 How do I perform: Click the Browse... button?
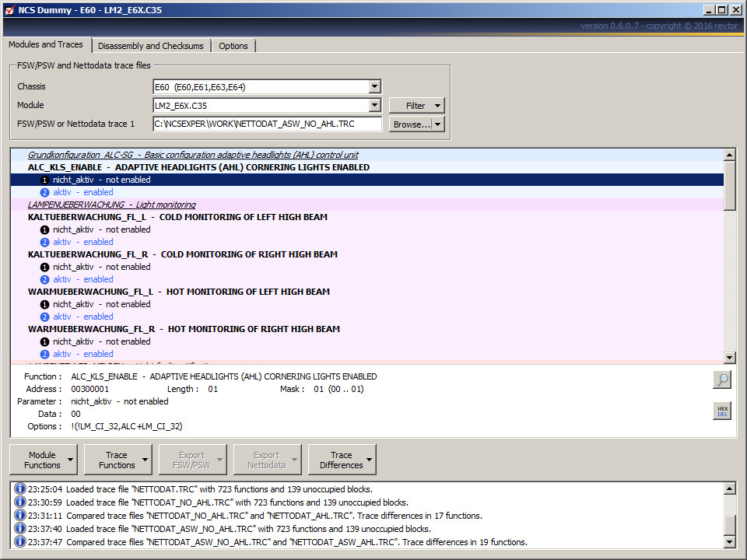411,124
